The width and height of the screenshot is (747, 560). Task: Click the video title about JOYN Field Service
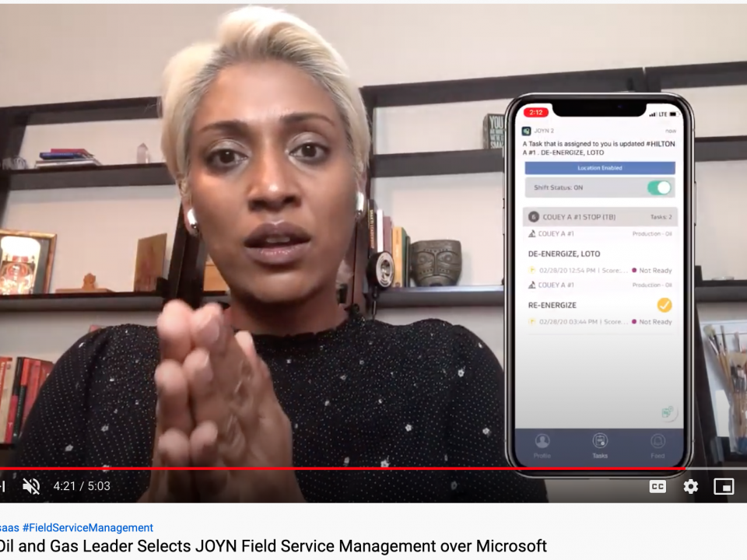point(272,546)
